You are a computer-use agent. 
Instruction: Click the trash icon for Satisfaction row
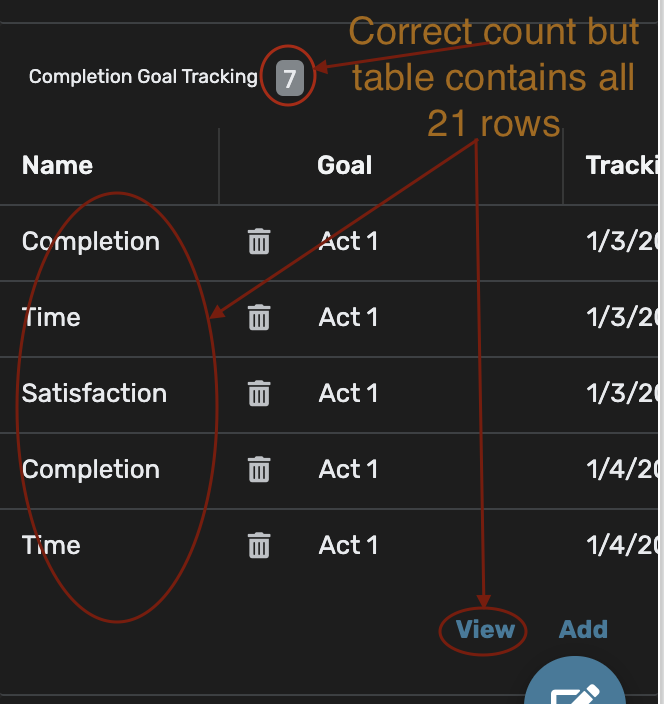259,393
